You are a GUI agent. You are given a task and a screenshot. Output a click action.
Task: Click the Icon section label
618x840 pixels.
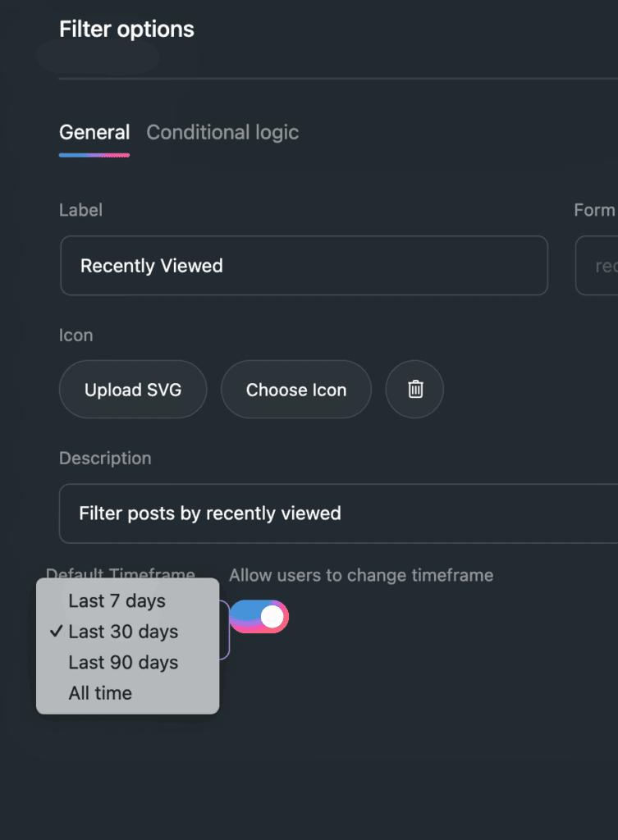click(76, 336)
